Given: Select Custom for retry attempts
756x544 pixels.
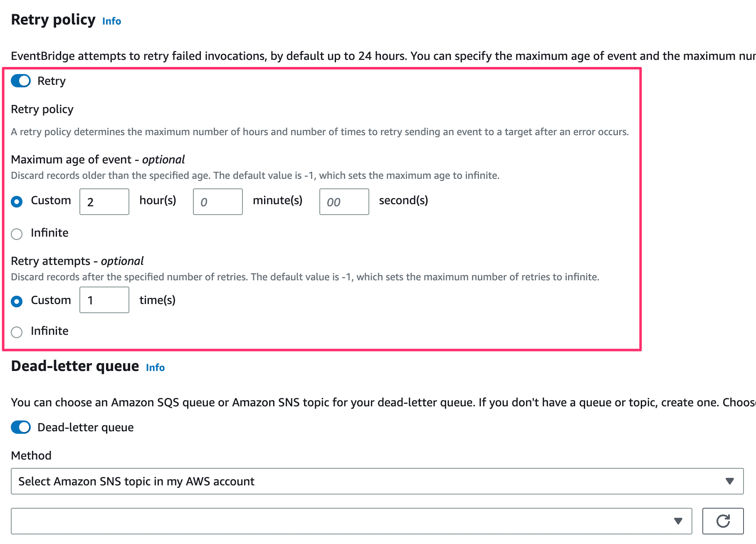Looking at the screenshot, I should pyautogui.click(x=17, y=301).
